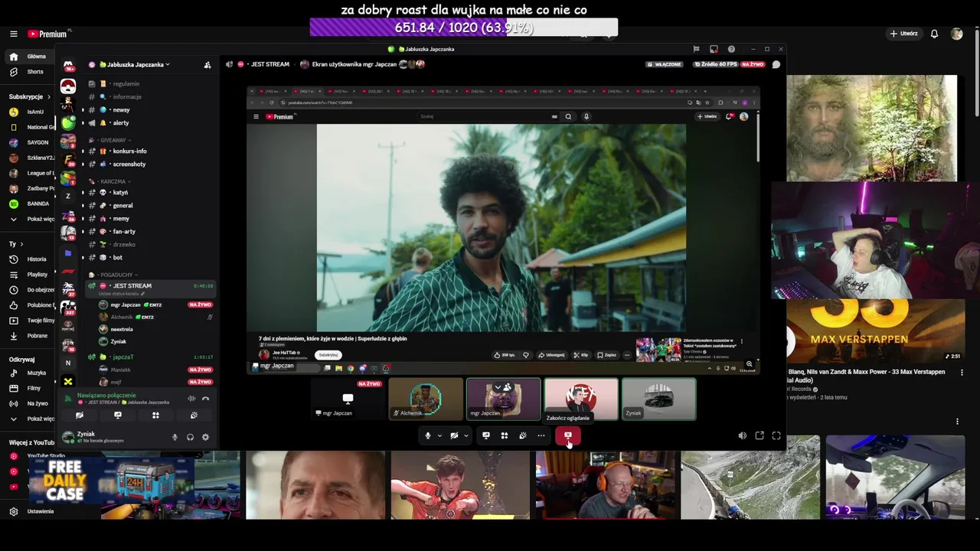980x551 pixels.
Task: Open the YouTube account avatar menu
Action: tap(956, 34)
